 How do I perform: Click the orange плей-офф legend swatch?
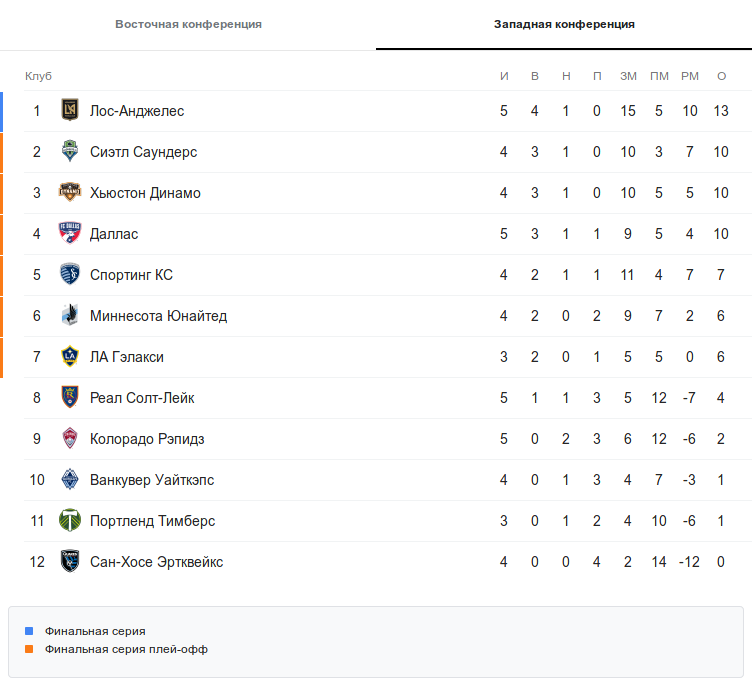pyautogui.click(x=29, y=649)
